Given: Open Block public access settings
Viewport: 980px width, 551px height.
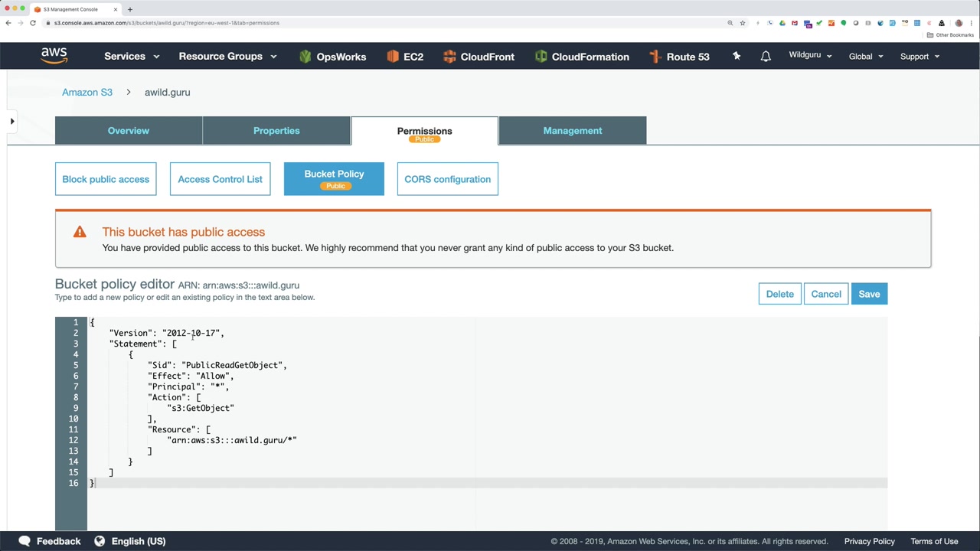Looking at the screenshot, I should (x=106, y=179).
